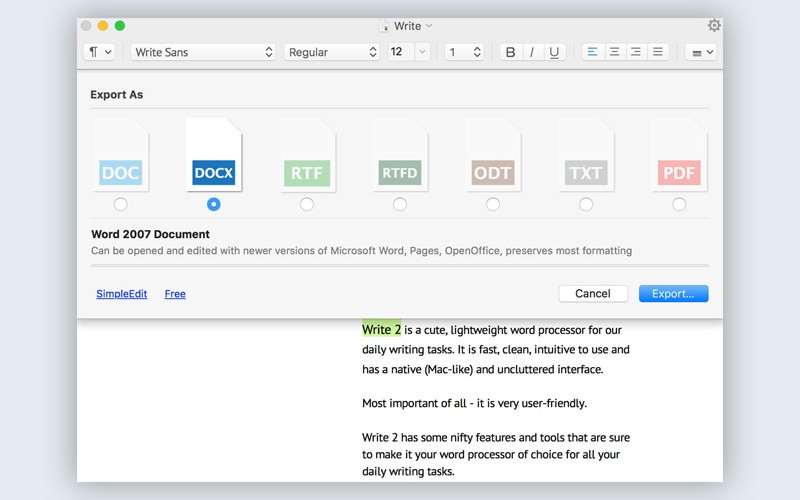This screenshot has width=800, height=500.
Task: Justify text alignment
Action: (x=658, y=52)
